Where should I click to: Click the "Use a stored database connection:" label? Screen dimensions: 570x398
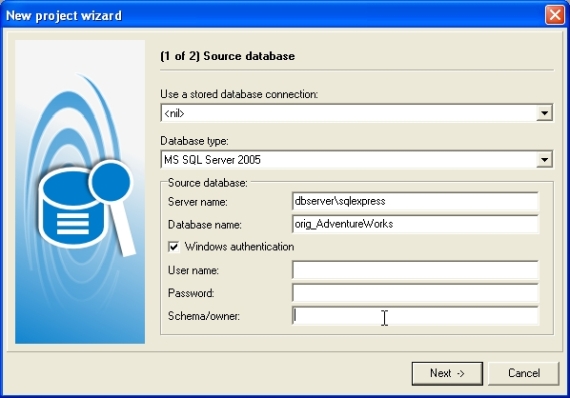239,94
